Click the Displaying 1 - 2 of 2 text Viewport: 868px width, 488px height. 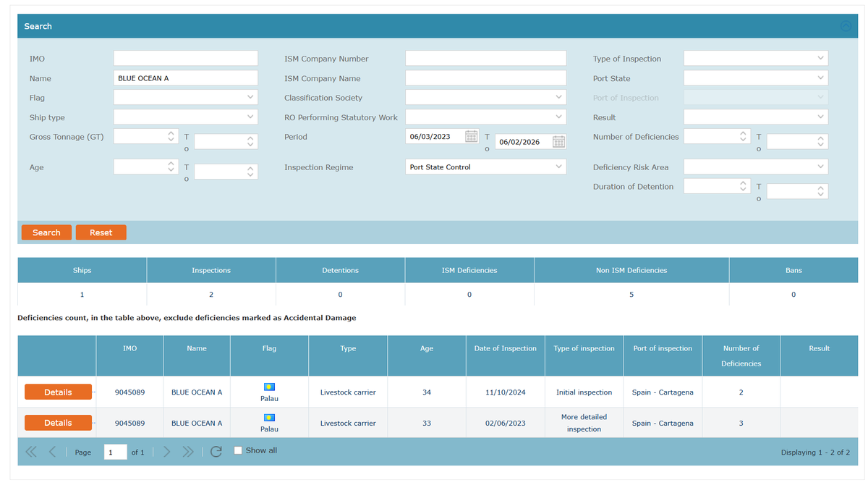815,453
